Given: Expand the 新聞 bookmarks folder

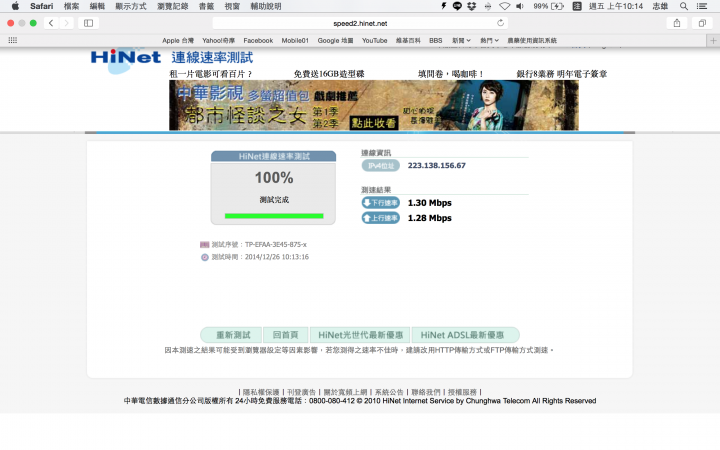Looking at the screenshot, I should [x=461, y=40].
